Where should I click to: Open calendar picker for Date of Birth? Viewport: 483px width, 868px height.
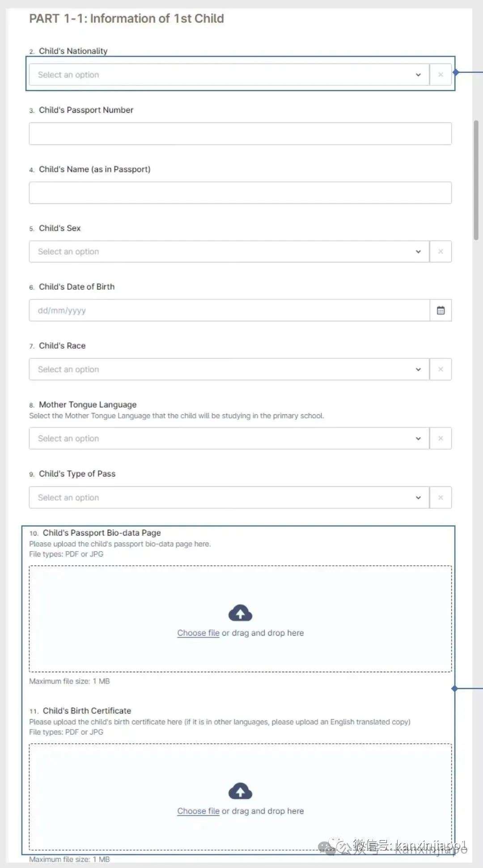pyautogui.click(x=441, y=310)
